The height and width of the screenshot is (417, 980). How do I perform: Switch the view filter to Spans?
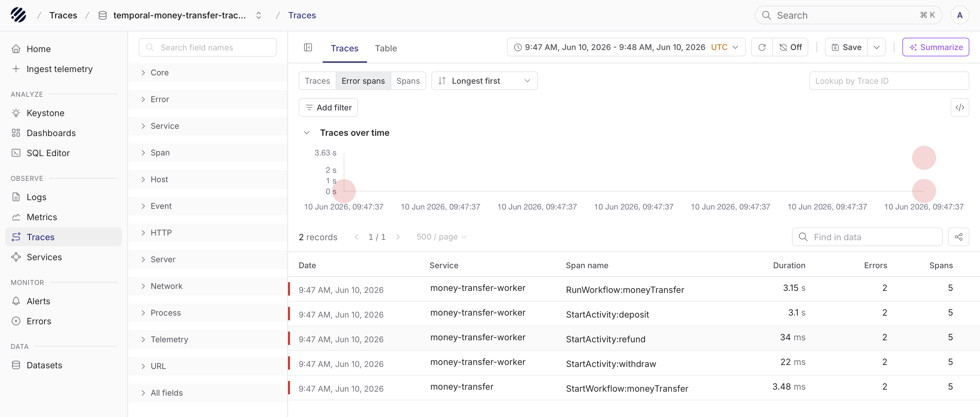tap(408, 81)
